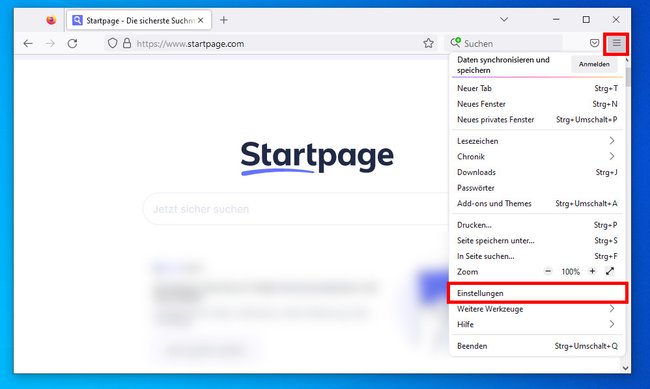The image size is (650, 389).
Task: Click the search engine magnifier icon
Action: coord(456,42)
